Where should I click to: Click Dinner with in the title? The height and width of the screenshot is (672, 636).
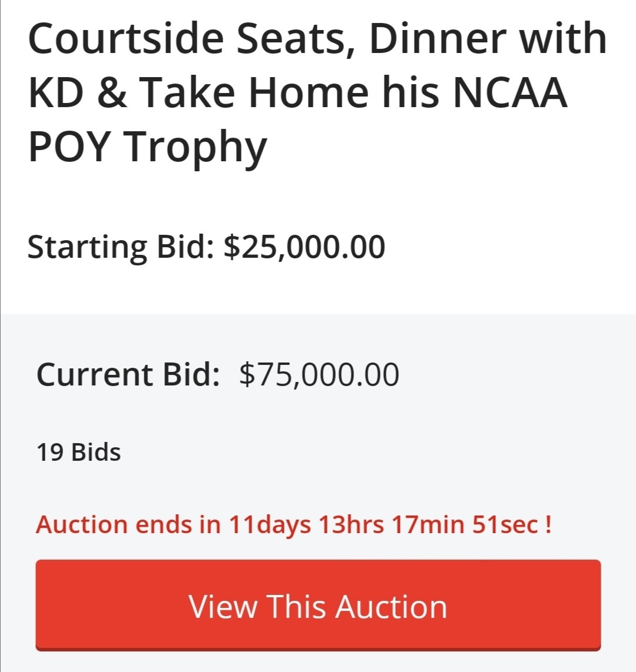[x=488, y=39]
